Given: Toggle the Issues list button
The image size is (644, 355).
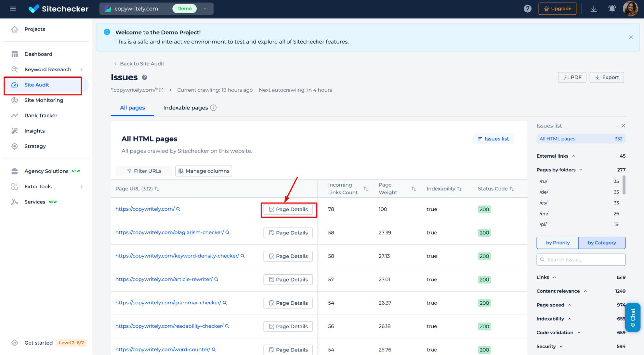Looking at the screenshot, I should tap(493, 139).
